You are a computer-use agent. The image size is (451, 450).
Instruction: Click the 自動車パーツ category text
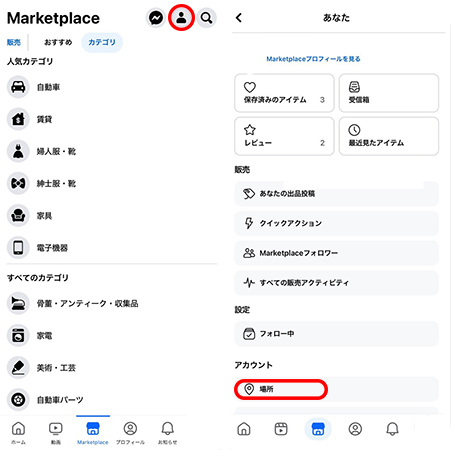(60, 400)
